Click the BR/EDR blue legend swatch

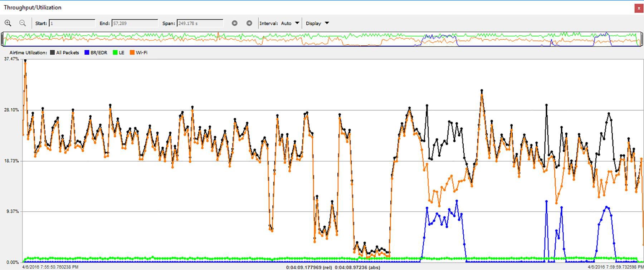87,53
